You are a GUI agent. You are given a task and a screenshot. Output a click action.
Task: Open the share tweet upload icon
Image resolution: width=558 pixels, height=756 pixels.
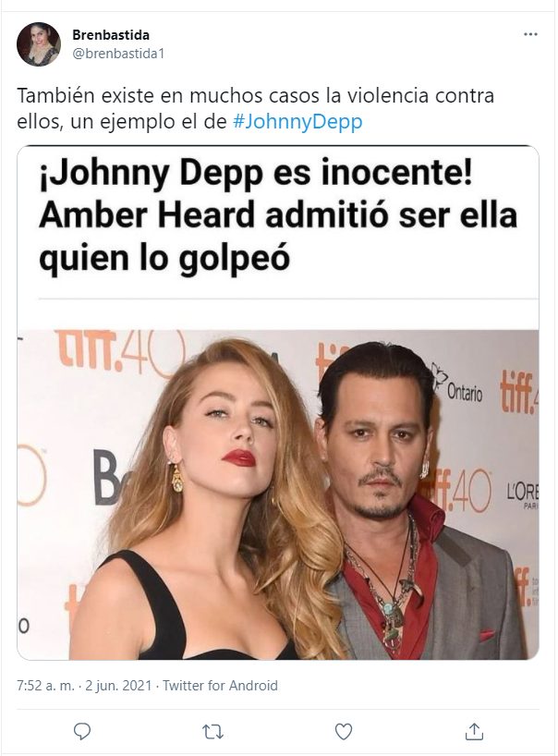474,731
